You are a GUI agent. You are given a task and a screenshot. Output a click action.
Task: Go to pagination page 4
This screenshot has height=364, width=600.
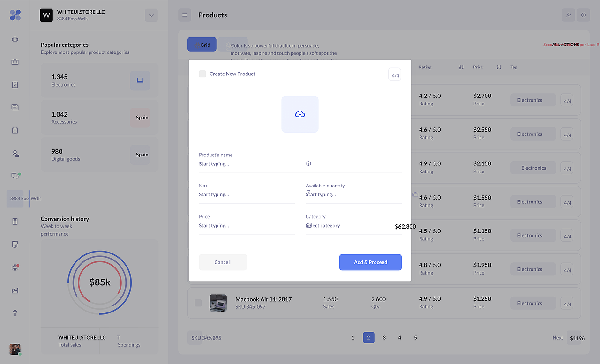click(400, 338)
